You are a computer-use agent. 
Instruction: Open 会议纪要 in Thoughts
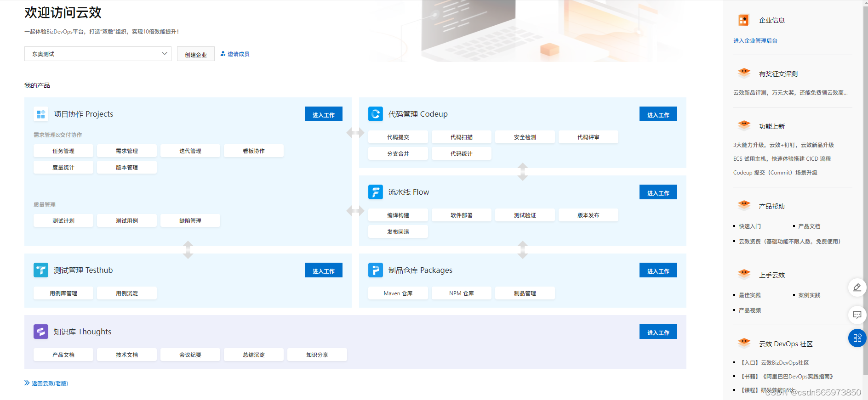(190, 355)
